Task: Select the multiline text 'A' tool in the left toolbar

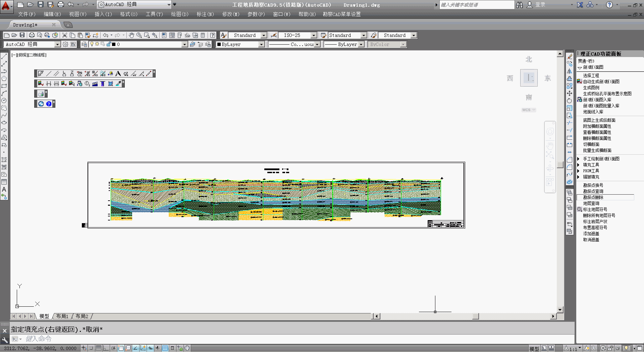Action: 4,190
